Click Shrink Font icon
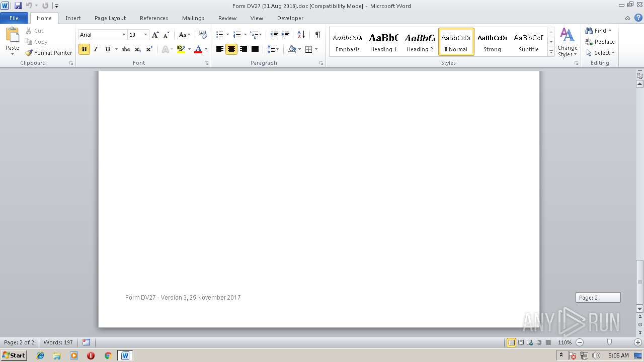The image size is (644, 362). click(x=167, y=35)
